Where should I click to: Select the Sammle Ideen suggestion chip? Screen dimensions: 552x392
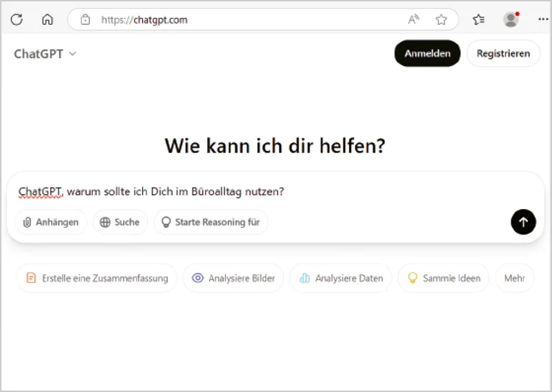(x=444, y=278)
